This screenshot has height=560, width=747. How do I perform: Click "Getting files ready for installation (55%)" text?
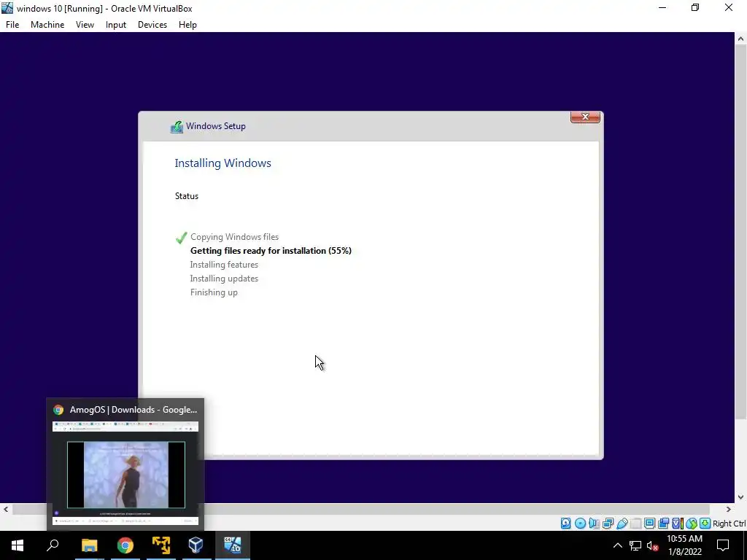pyautogui.click(x=271, y=251)
